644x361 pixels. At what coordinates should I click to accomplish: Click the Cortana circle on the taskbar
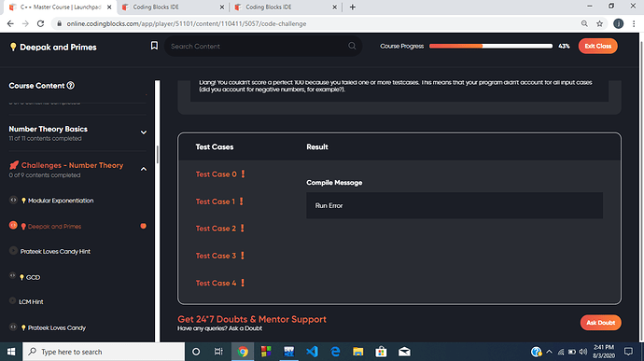pyautogui.click(x=196, y=352)
